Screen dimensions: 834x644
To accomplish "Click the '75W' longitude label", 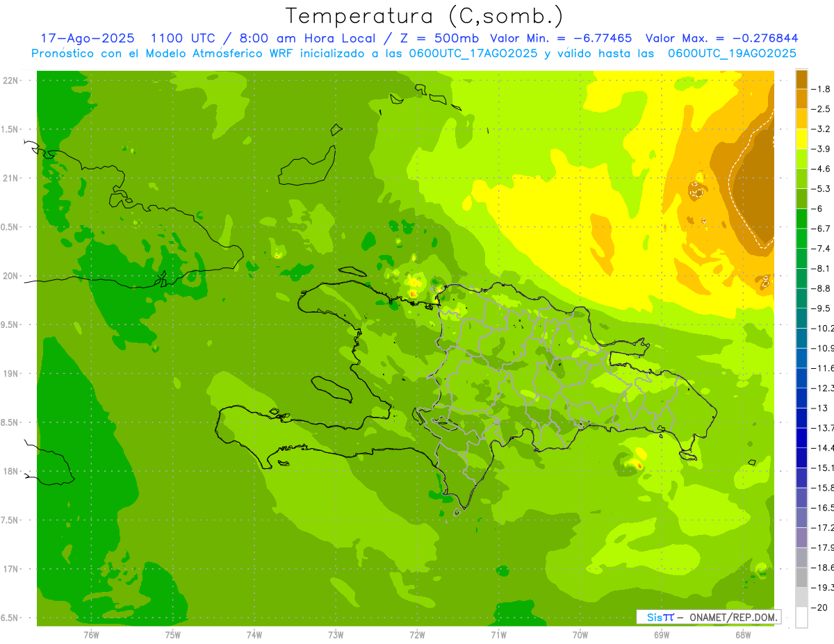I will (173, 634).
